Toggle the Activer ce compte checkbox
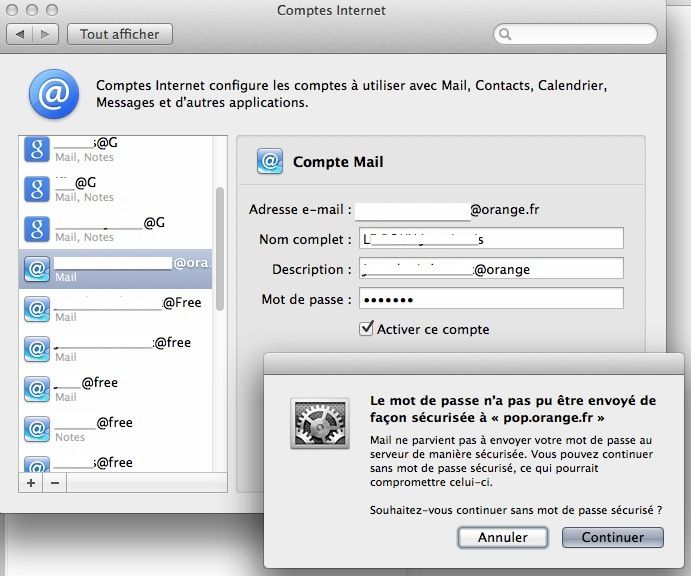 click(x=366, y=329)
